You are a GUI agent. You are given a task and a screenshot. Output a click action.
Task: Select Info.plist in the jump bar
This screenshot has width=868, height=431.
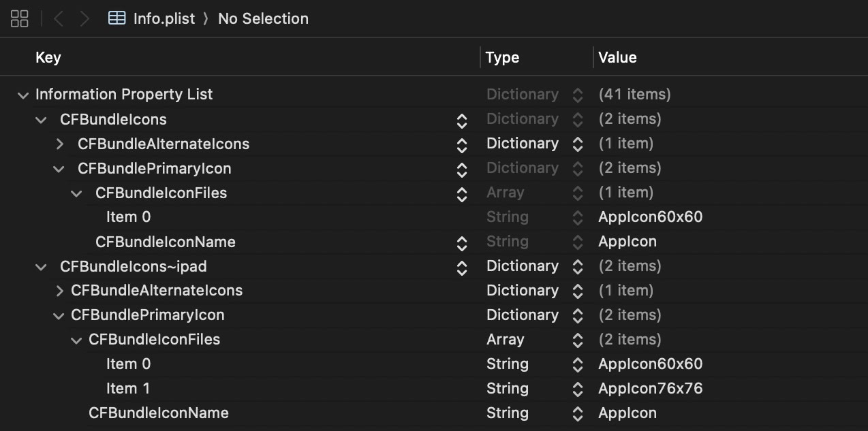point(164,18)
